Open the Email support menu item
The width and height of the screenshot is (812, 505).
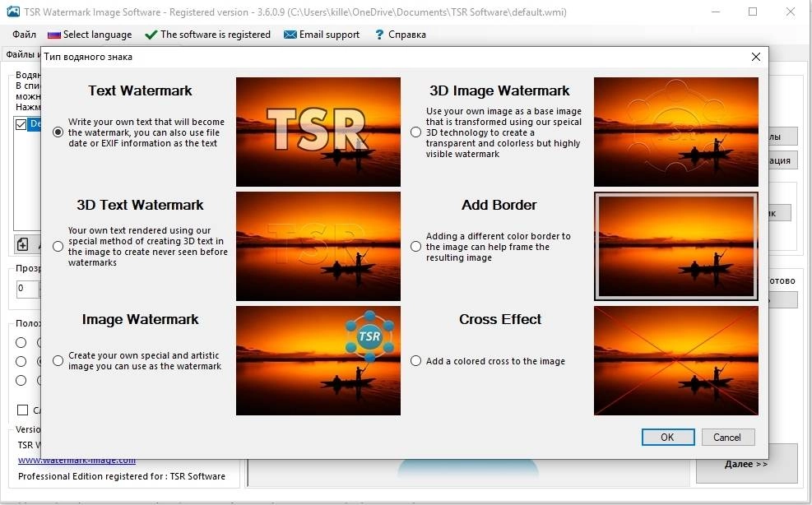coord(322,35)
